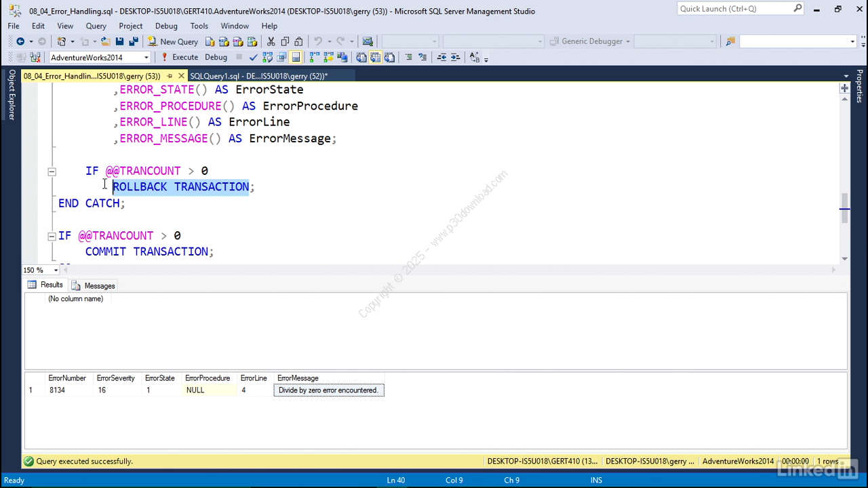Viewport: 868px width, 488px height.
Task: Click the split editor window handle
Action: pos(844,89)
